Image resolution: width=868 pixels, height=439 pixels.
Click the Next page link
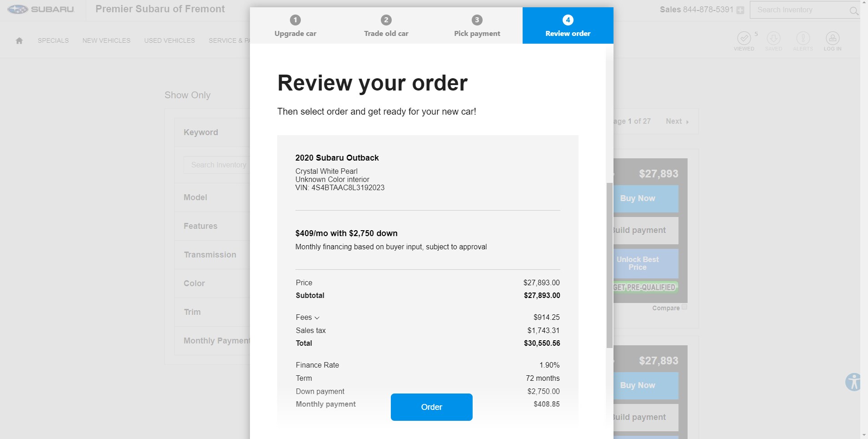(x=677, y=121)
